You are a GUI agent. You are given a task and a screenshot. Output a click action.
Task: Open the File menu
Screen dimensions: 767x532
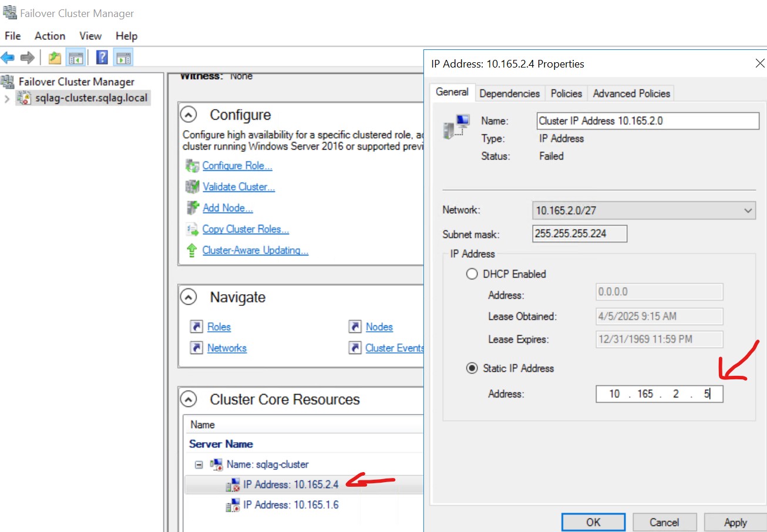coord(12,36)
